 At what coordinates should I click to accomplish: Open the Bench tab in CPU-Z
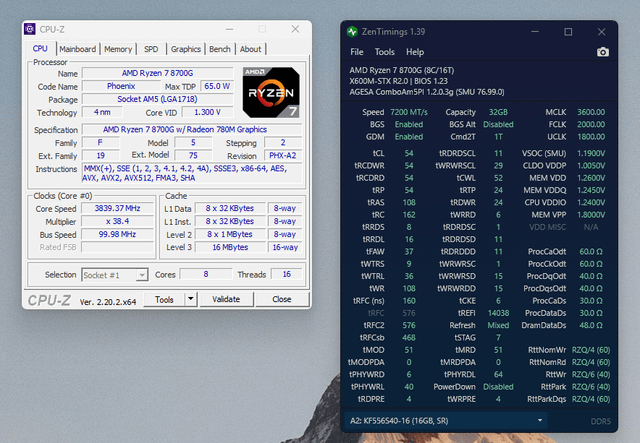click(220, 49)
